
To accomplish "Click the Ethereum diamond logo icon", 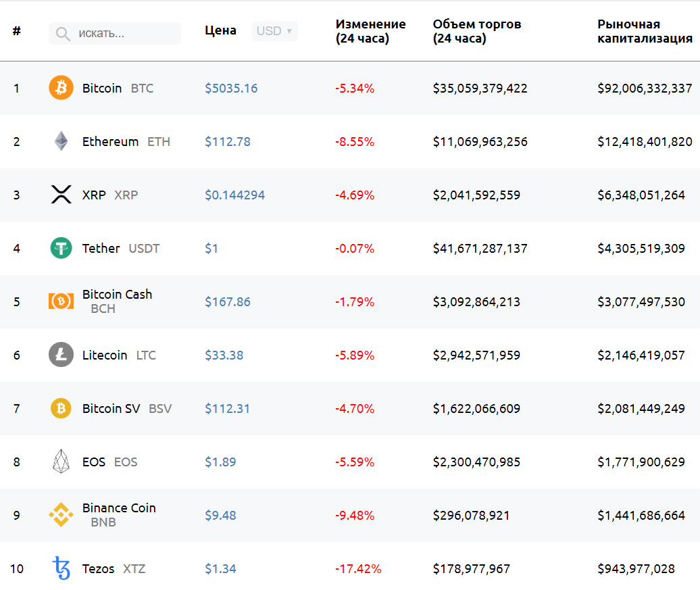I will tap(61, 141).
